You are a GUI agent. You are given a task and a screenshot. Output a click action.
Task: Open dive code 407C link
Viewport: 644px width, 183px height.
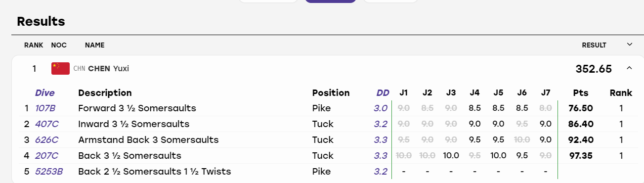[46, 124]
